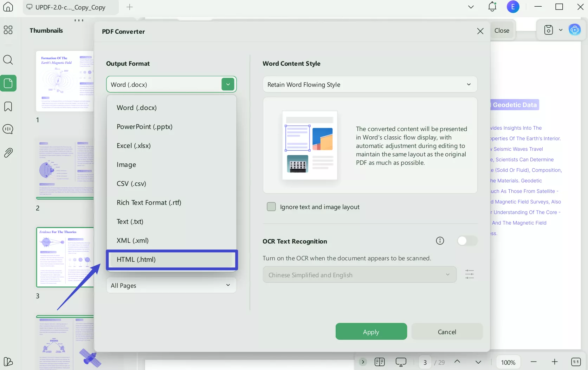The width and height of the screenshot is (588, 370).
Task: Switch to the two-page view icon
Action: click(380, 362)
